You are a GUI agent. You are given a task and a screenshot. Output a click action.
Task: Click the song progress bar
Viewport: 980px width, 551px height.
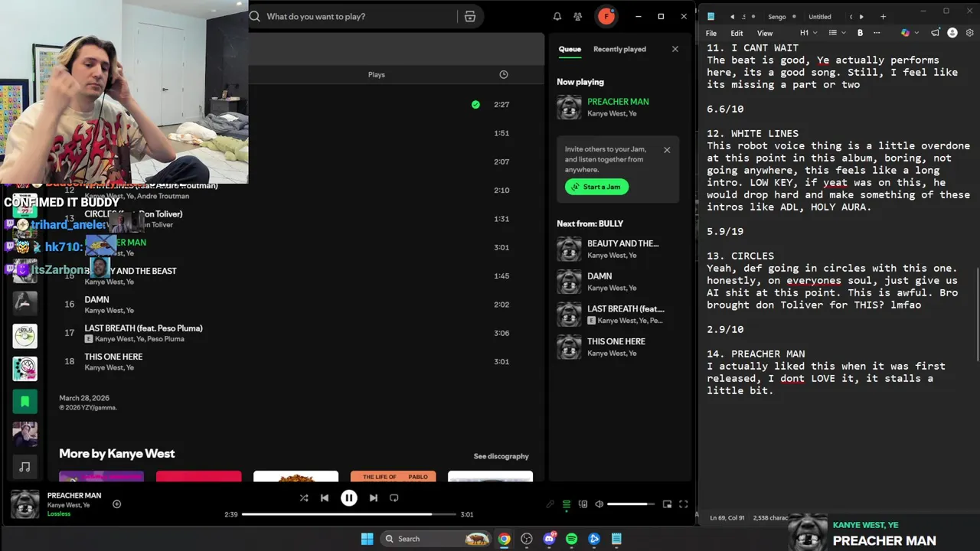348,514
